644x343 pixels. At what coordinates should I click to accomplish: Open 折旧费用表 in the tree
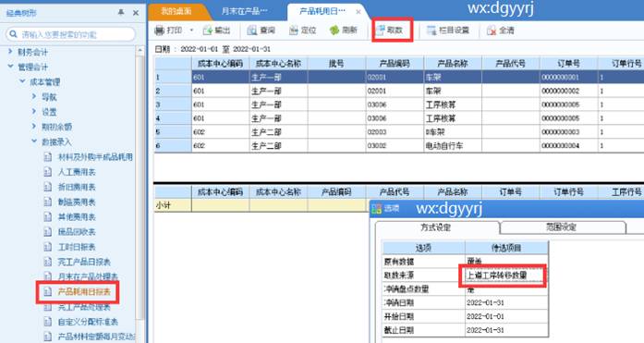pos(77,187)
